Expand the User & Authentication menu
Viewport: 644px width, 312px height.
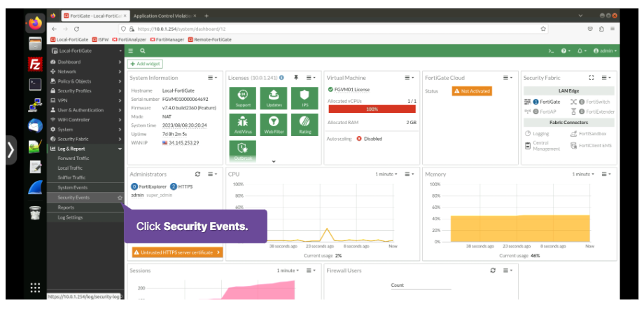coord(86,110)
